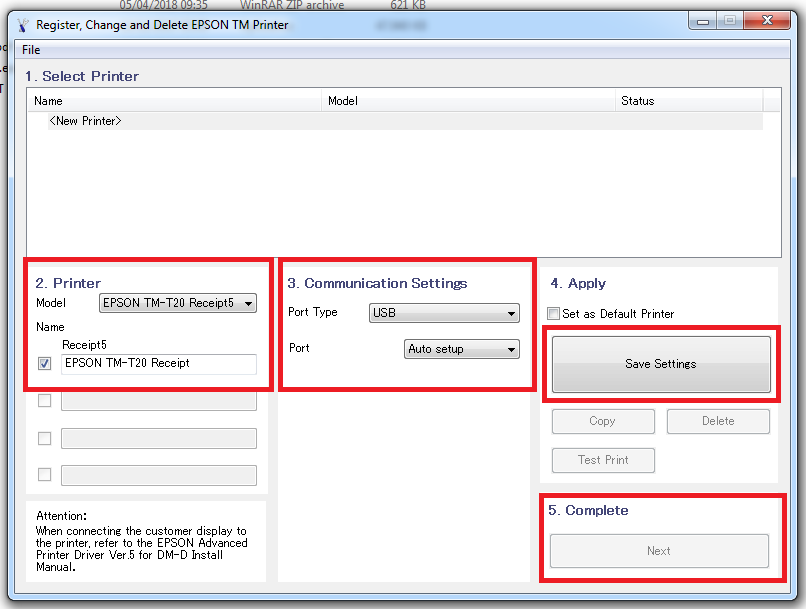Viewport: 806px width, 609px height.
Task: Open the Port Auto setup dropdown
Action: (462, 350)
